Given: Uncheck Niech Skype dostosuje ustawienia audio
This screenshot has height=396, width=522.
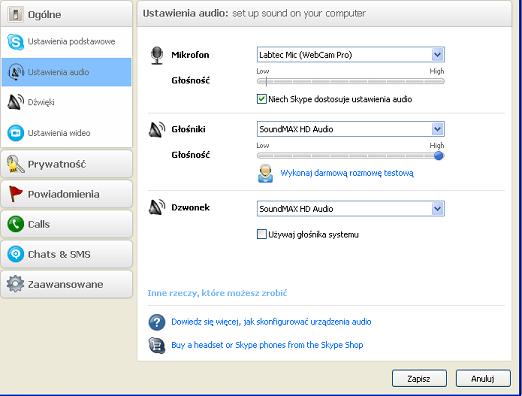Looking at the screenshot, I should 262,99.
